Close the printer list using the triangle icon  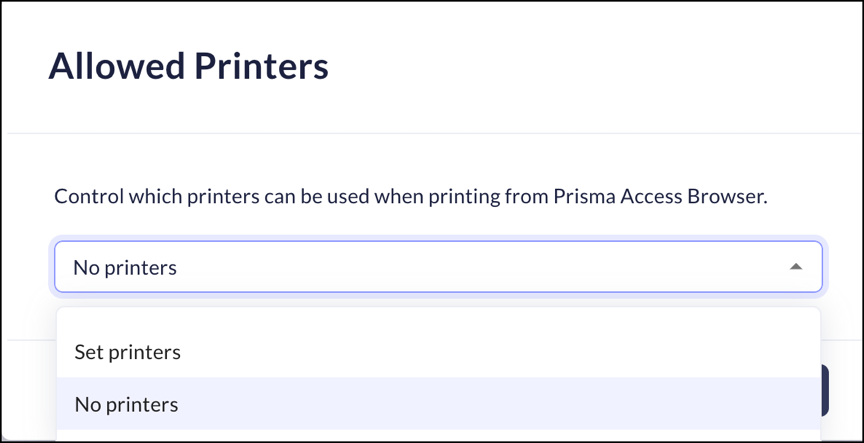(796, 267)
